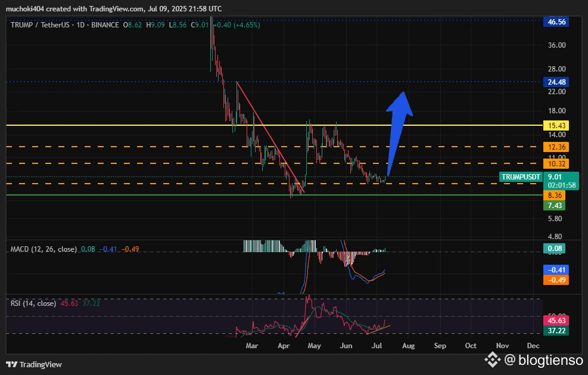Click the 28.00 price scale tick
This screenshot has width=588, height=375.
click(556, 69)
